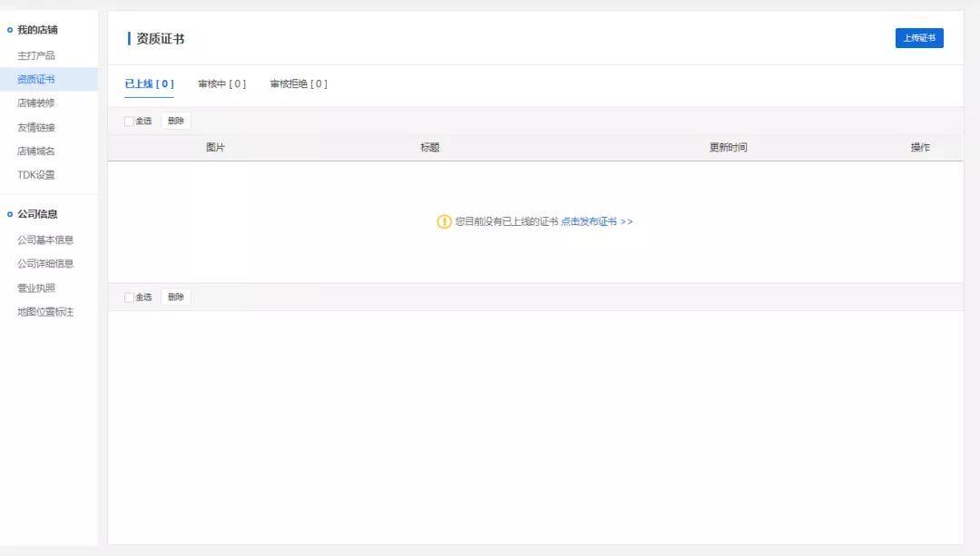Click the circle bullet icon beside 我的店铺

tap(10, 30)
